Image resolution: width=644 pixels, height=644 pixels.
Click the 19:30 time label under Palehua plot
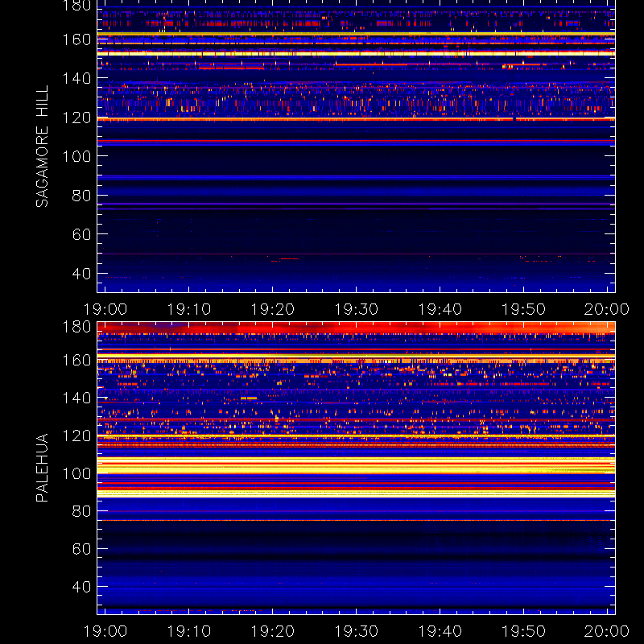point(357,631)
